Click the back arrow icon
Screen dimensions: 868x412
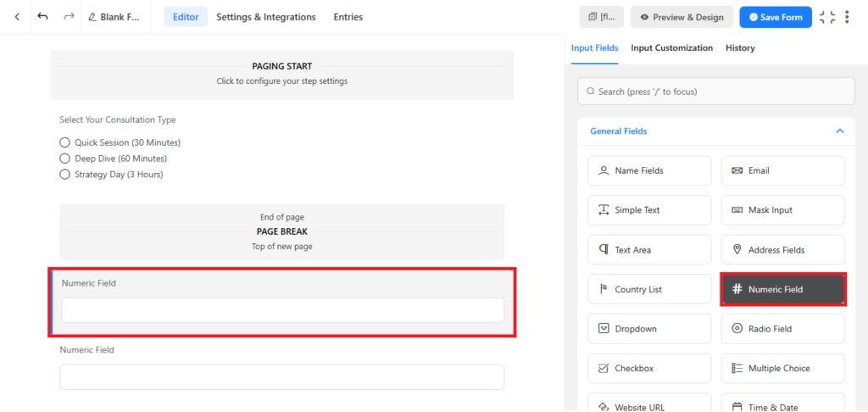17,17
